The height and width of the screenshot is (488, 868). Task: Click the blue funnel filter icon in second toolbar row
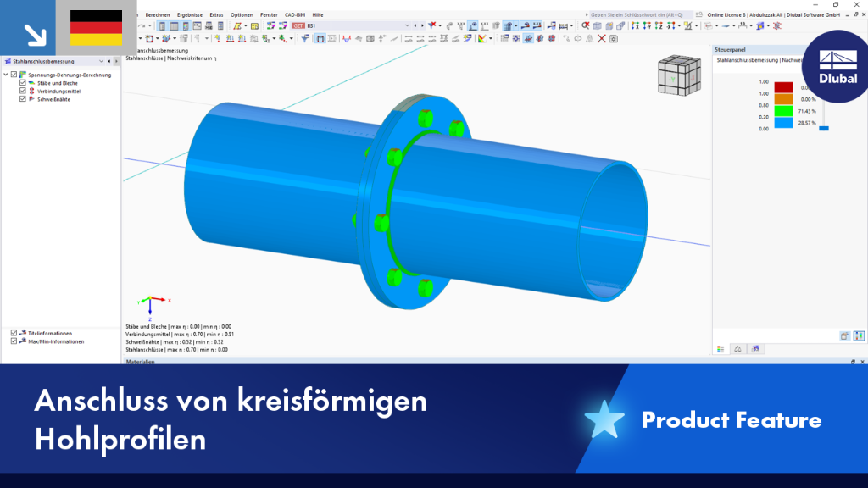[305, 39]
